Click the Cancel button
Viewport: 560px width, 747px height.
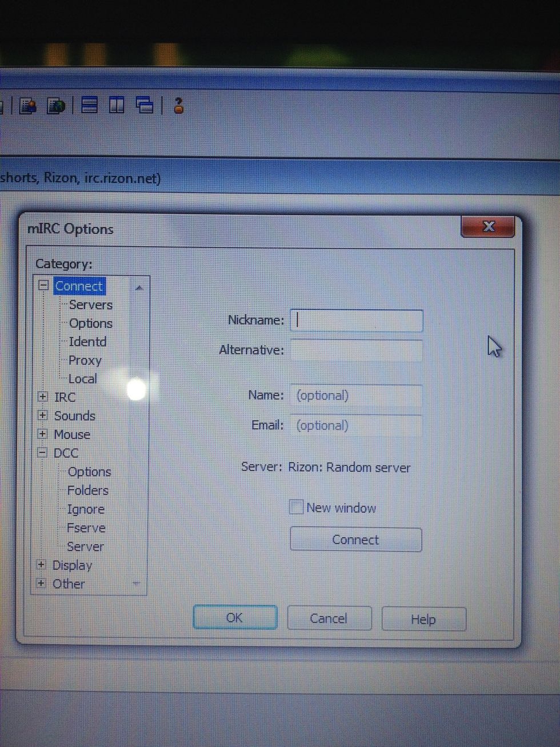click(x=329, y=618)
